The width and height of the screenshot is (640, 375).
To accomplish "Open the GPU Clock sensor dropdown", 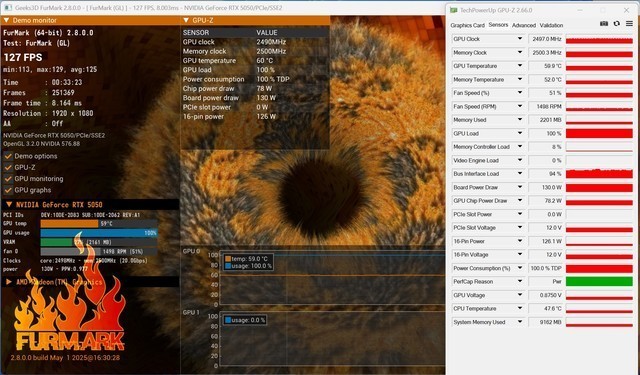I will [x=520, y=39].
